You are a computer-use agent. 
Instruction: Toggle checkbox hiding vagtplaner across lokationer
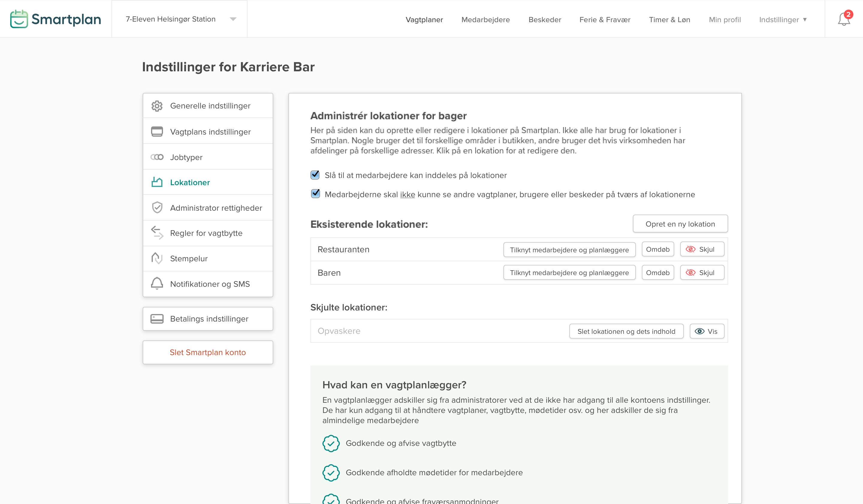coord(315,194)
